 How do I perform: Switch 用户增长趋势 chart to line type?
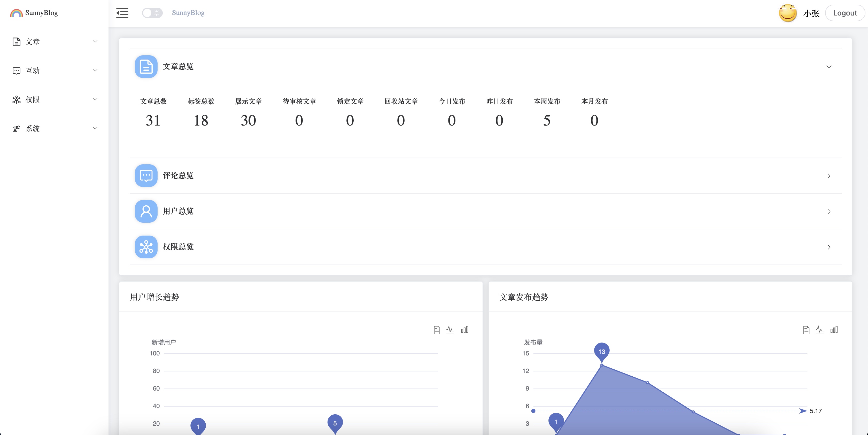[451, 330]
